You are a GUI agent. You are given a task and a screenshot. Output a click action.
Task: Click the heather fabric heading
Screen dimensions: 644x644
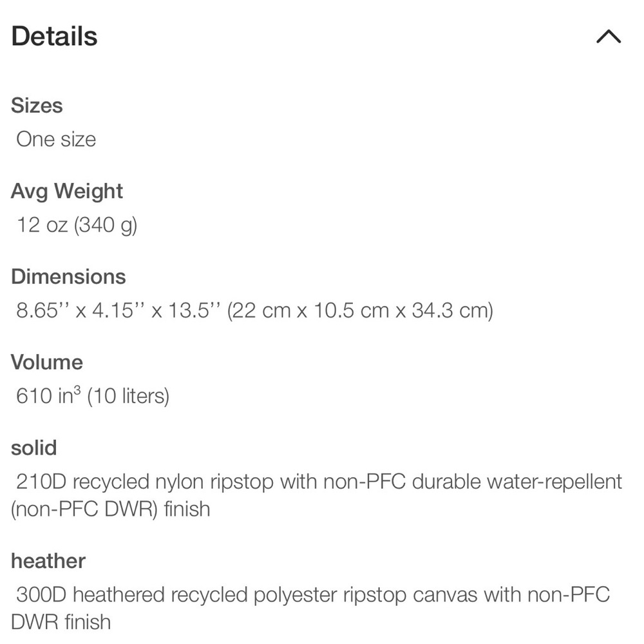click(x=48, y=561)
